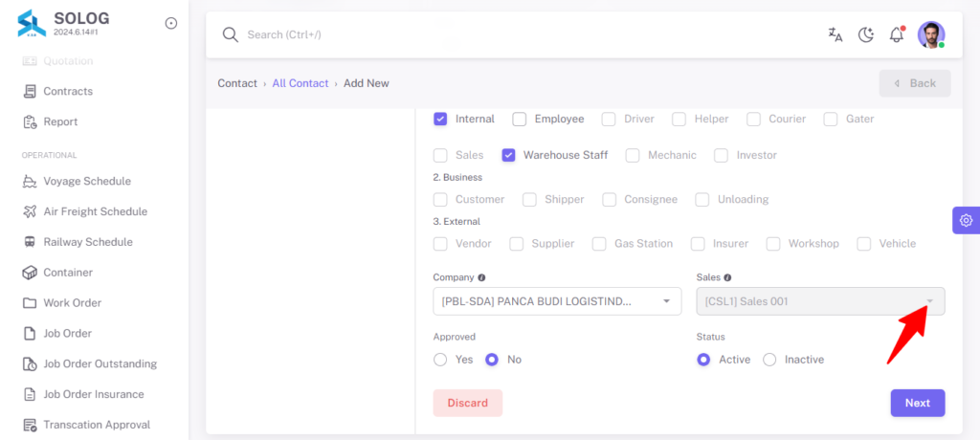The height and width of the screenshot is (440, 980).
Task: Click the Next button
Action: 918,403
